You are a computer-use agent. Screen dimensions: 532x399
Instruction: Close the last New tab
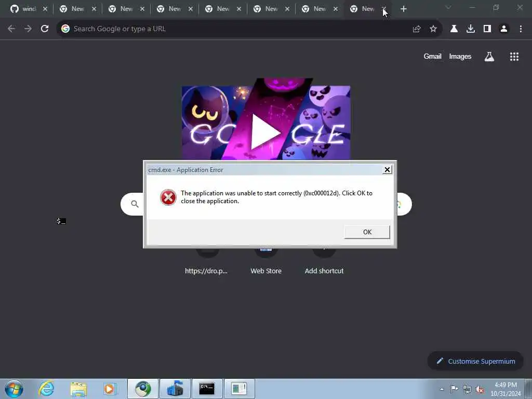click(384, 9)
